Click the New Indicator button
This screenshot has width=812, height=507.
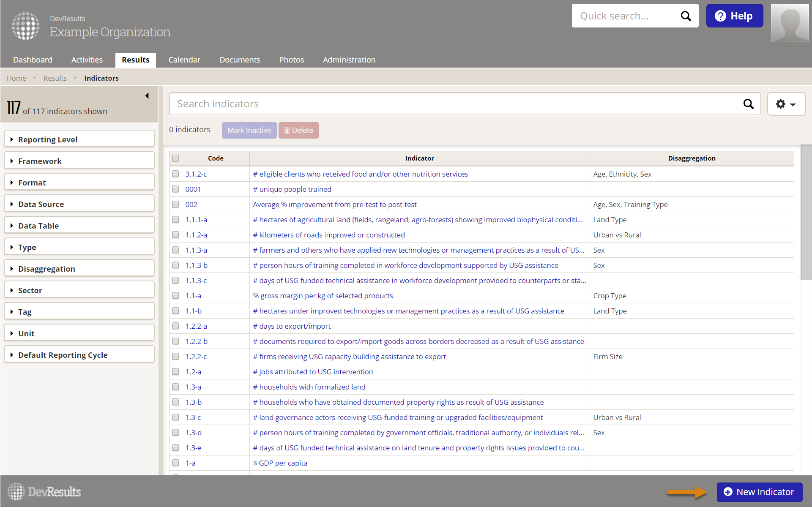click(x=759, y=492)
